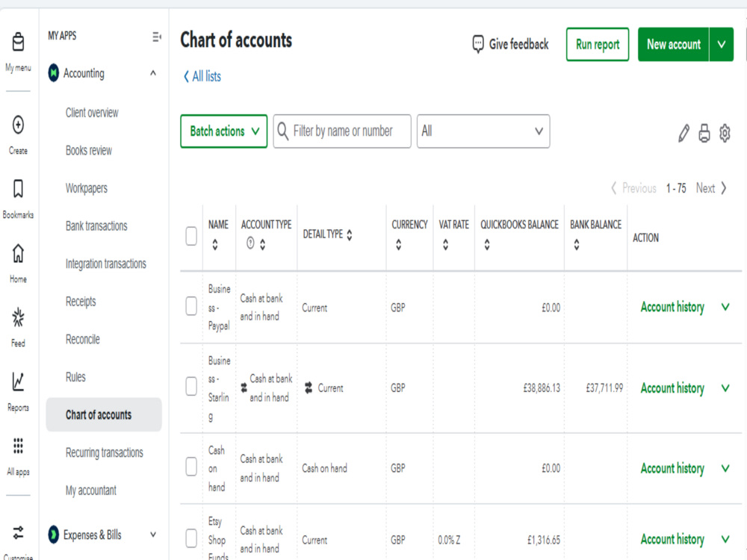Viewport: 747px width, 560px height.
Task: Click the Expenses & Bills app logo icon
Action: (x=53, y=535)
